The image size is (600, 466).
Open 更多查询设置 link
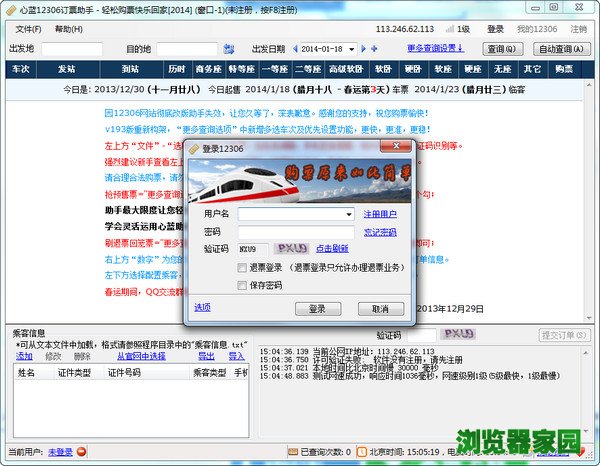435,48
